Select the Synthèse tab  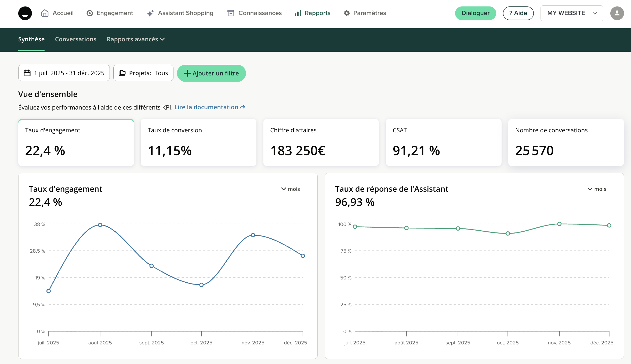click(31, 39)
